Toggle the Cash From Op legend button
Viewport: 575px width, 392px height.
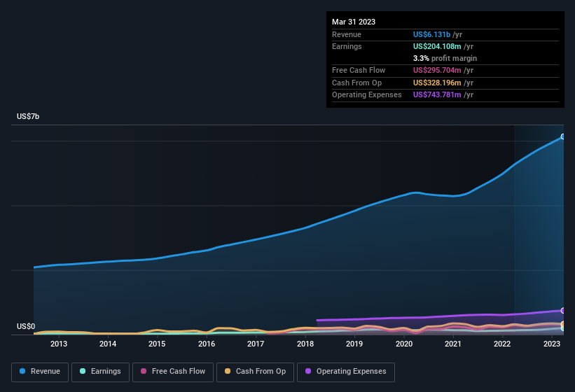(x=255, y=372)
